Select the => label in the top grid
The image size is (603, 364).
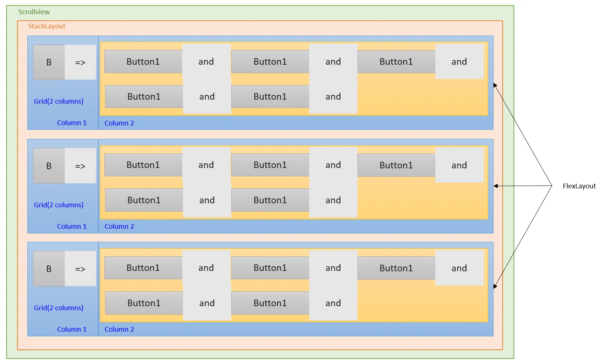pos(80,62)
